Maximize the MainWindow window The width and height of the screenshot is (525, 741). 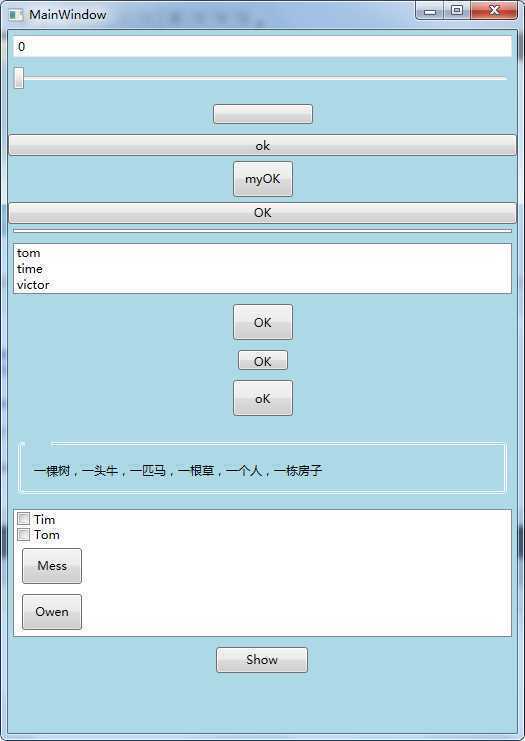[456, 10]
